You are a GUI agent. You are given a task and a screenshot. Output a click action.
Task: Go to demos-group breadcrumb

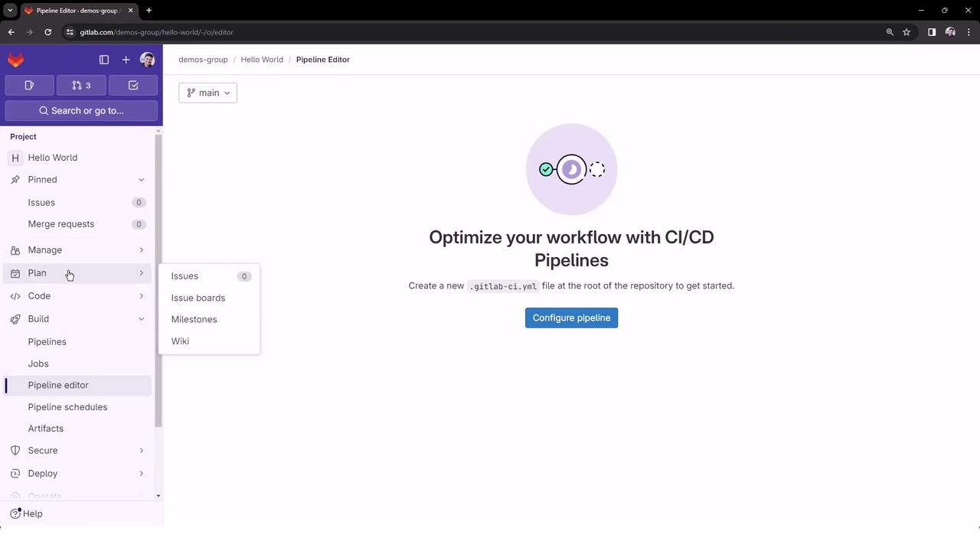203,60
